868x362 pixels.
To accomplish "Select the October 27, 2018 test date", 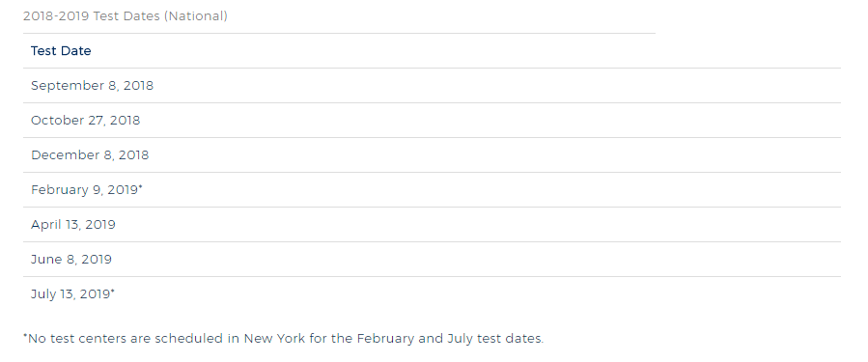I will [x=85, y=121].
